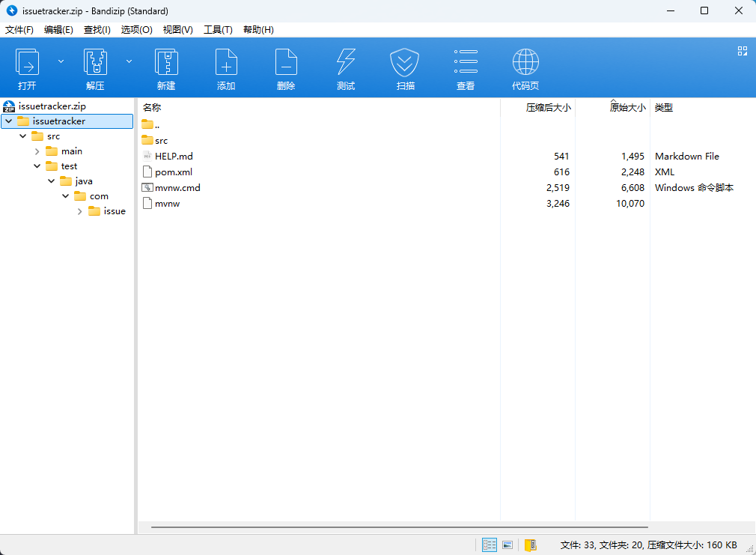Screen dimensions: 756x555
Task: Click the Delete (删除) toolbar icon
Action: pos(286,61)
